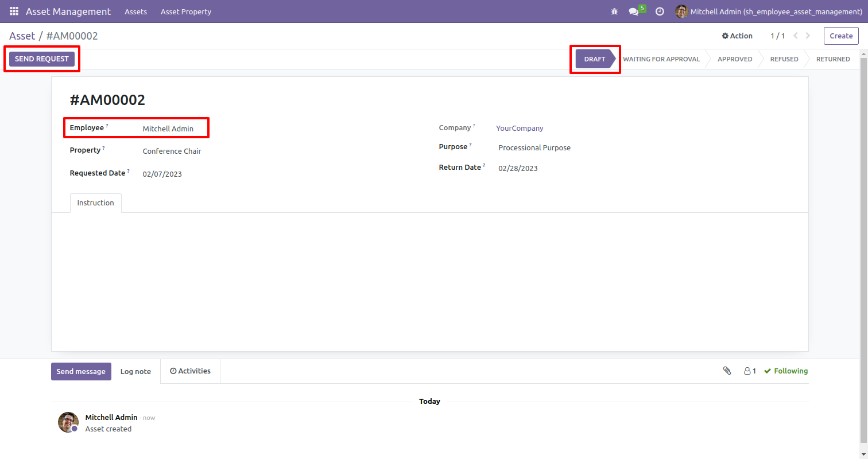Image resolution: width=868 pixels, height=459 pixels.
Task: Click the Send message button
Action: 81,371
